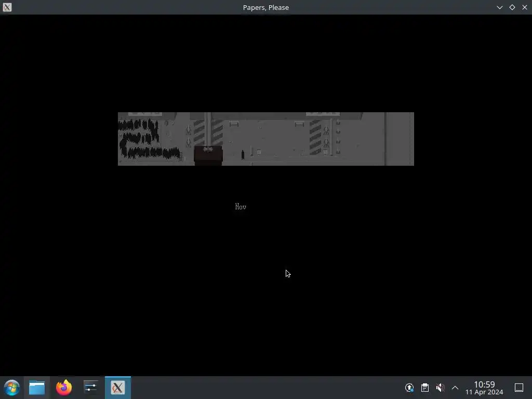Open the clipboard tray icon
The width and height of the screenshot is (532, 399).
425,388
